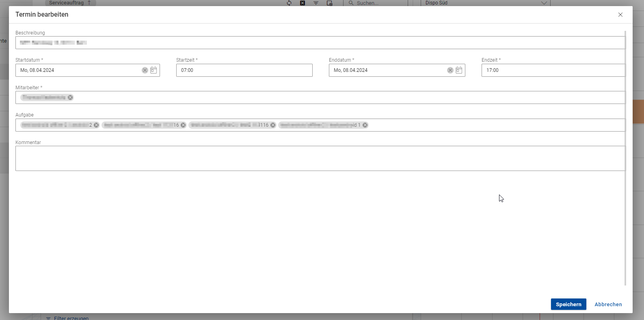Open the Startdatum calendar picker
644x320 pixels.
pyautogui.click(x=153, y=70)
